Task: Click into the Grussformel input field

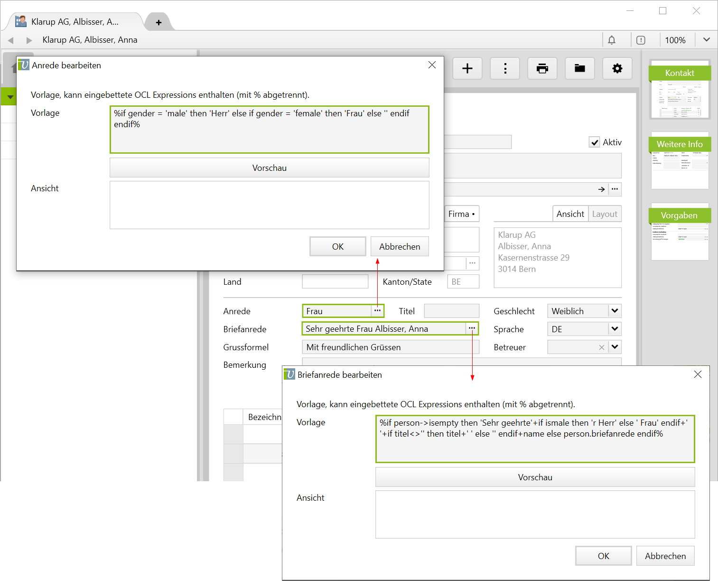Action: 390,347
